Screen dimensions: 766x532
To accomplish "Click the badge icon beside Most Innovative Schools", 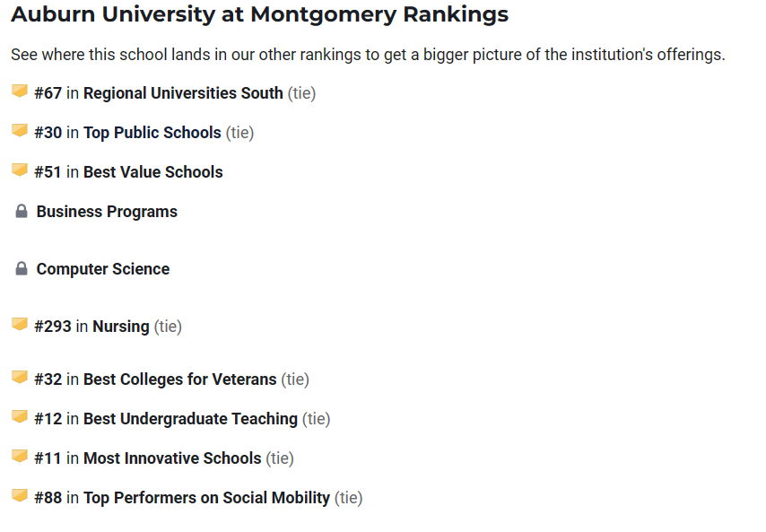I will pos(20,457).
